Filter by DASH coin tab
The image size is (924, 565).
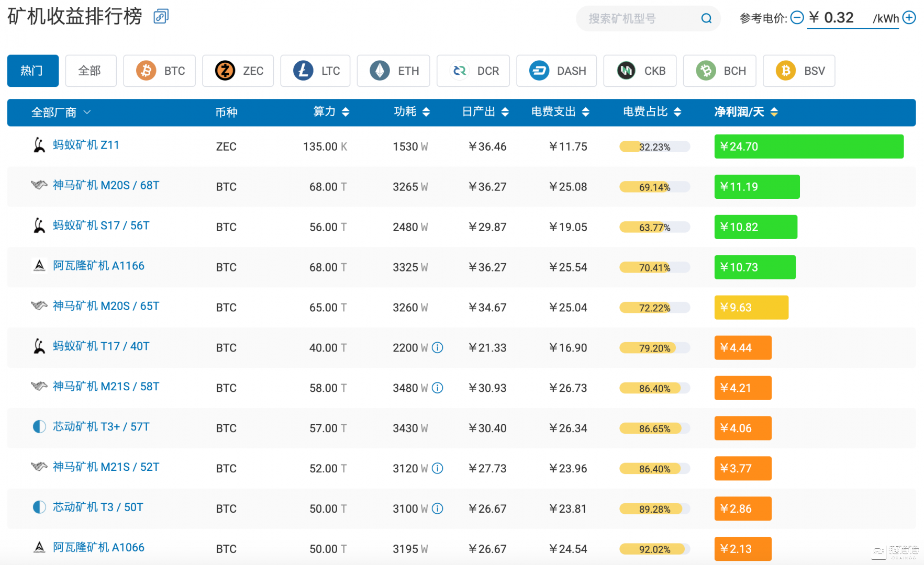tap(556, 71)
